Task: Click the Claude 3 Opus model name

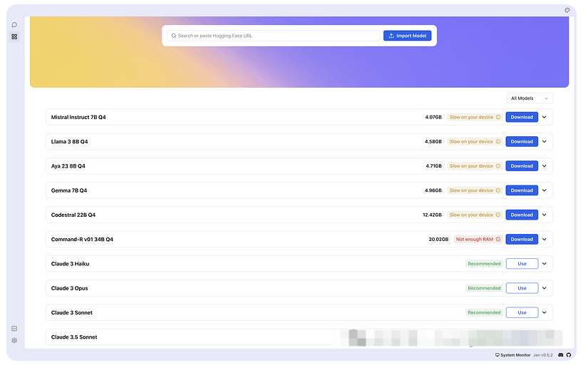Action: point(69,288)
